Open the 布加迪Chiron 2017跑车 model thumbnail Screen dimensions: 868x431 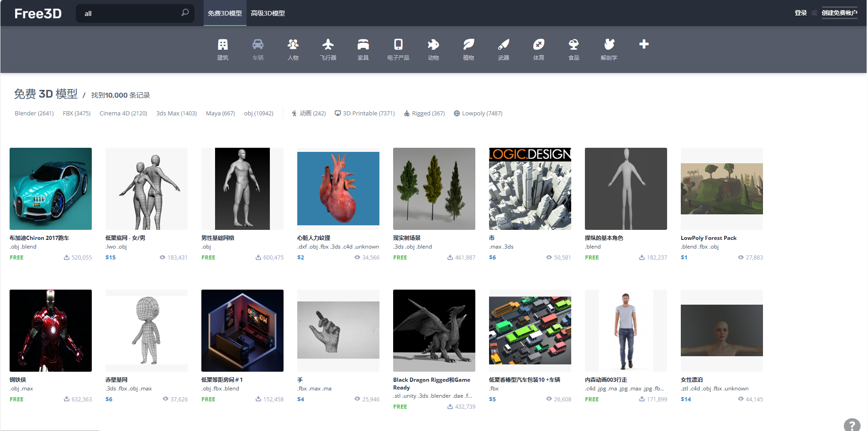pos(50,188)
